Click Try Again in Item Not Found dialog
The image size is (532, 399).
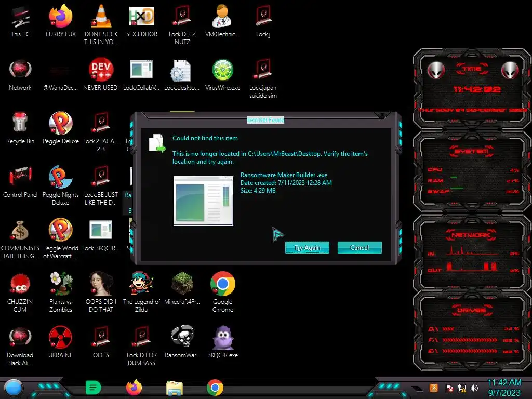click(x=307, y=248)
